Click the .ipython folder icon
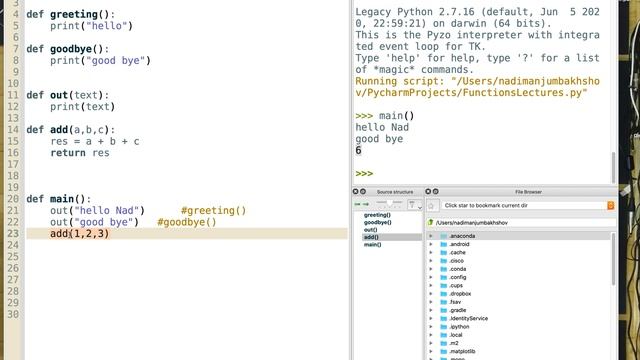The image size is (640, 360). pos(444,327)
